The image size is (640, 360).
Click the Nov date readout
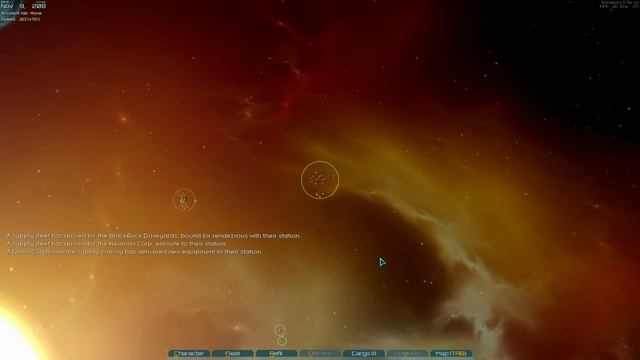(23, 6)
